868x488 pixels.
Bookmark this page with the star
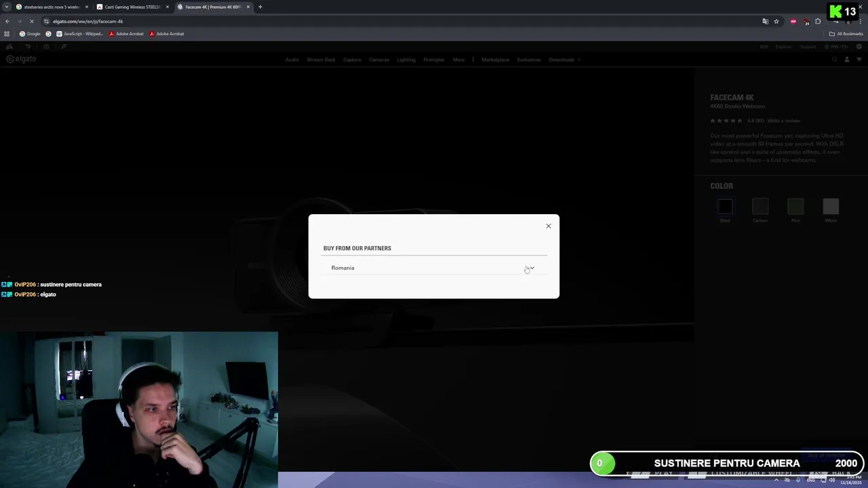coord(776,21)
